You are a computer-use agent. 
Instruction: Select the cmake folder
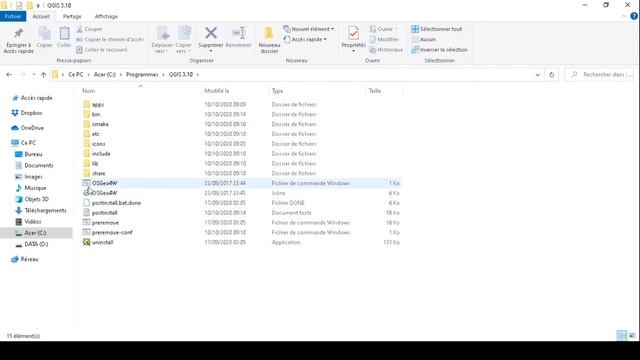pos(100,124)
